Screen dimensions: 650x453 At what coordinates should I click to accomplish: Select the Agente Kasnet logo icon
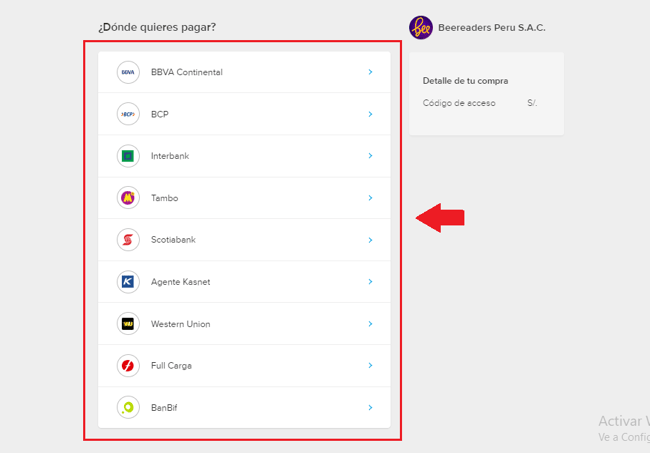coord(128,282)
